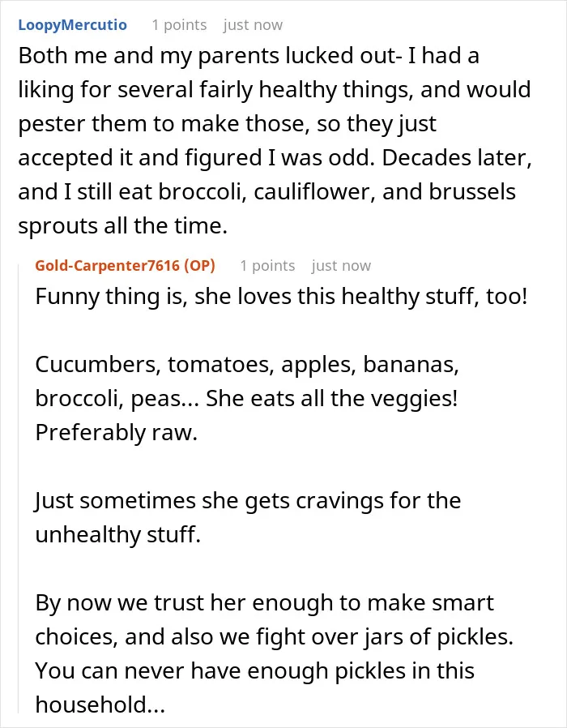Screen dimensions: 567x728
Task: Click the 'You can never have enough pickles' line
Action: 254,671
